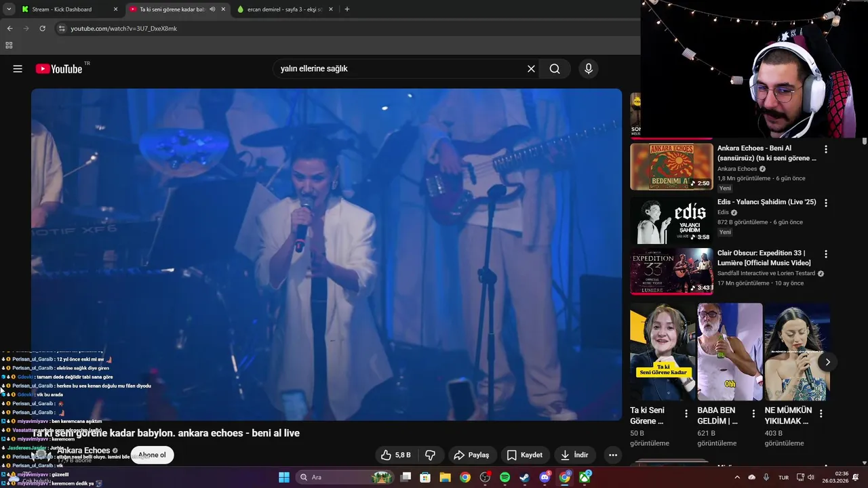This screenshot has height=488, width=868.
Task: Go back in browser history
Action: tap(9, 28)
